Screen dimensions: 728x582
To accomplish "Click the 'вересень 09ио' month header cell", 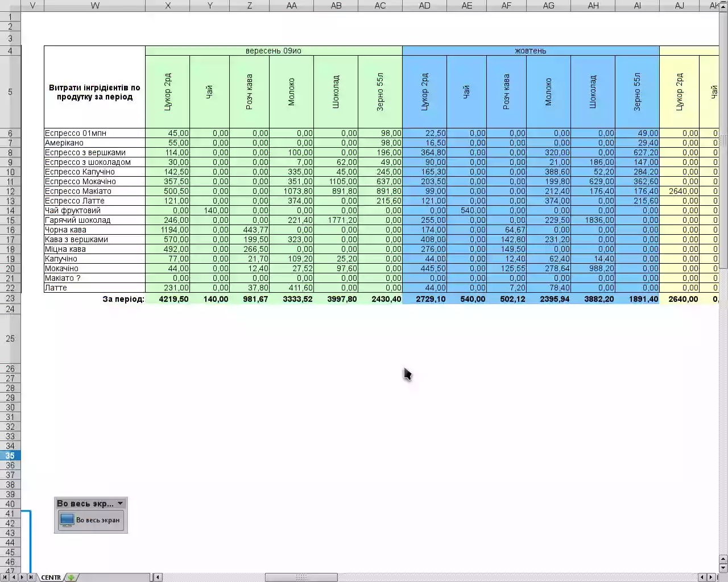I will [x=274, y=51].
